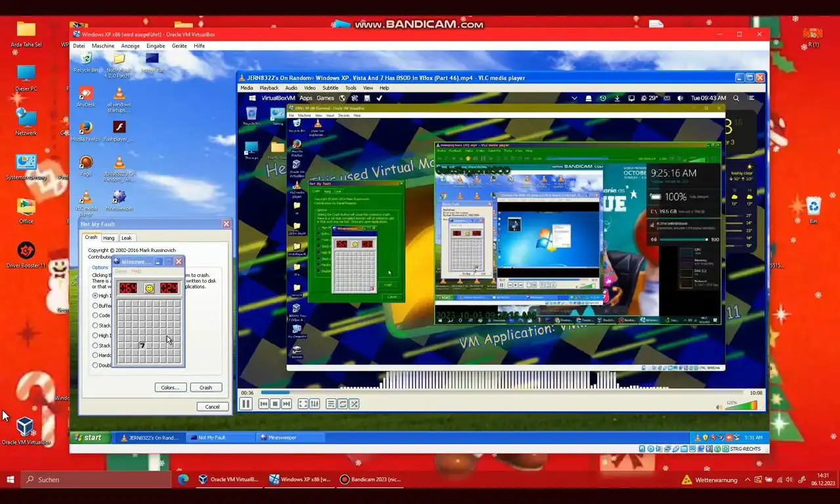Open Minesweeper Game menu
The image size is (840, 504).
pyautogui.click(x=121, y=271)
